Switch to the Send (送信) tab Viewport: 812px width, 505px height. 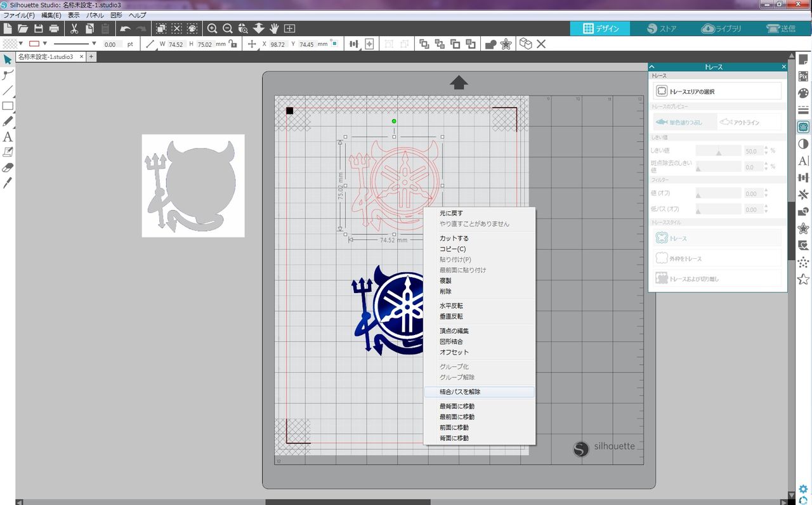(780, 29)
